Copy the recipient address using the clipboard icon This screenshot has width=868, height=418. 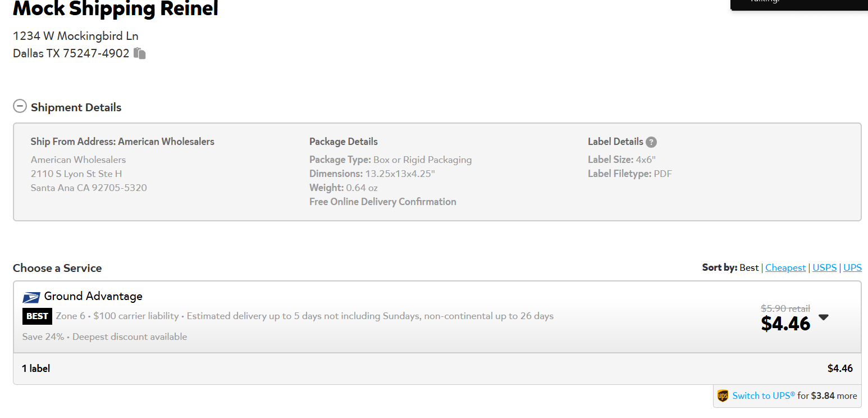[140, 53]
